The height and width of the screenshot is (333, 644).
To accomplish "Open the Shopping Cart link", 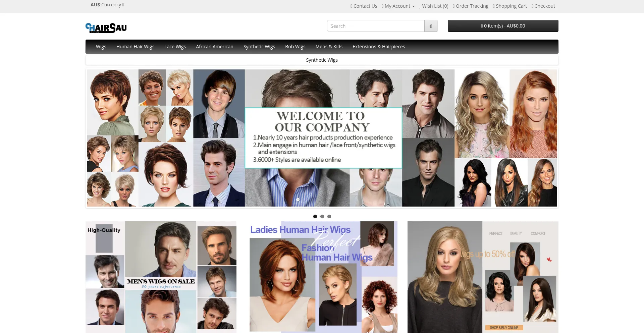I will pyautogui.click(x=510, y=6).
